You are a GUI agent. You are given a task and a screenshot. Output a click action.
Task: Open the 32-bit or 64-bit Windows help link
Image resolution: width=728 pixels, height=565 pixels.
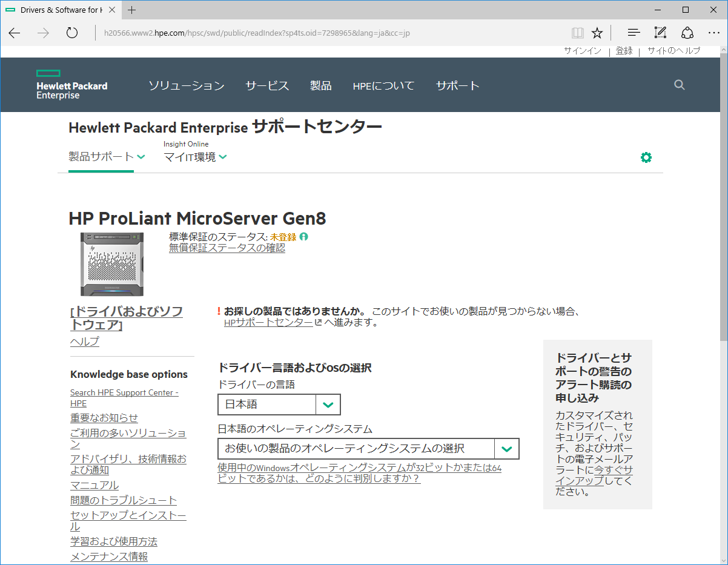[x=360, y=473]
